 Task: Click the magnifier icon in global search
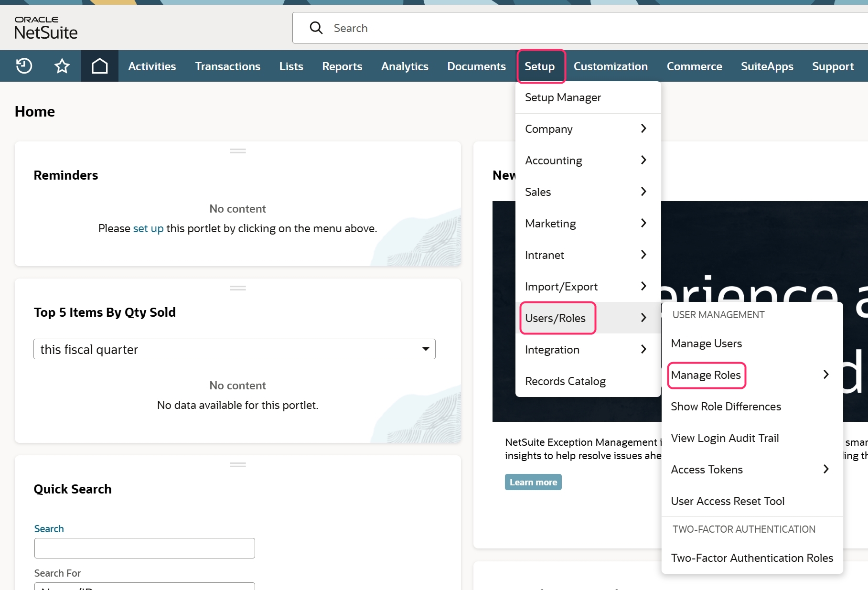click(316, 28)
